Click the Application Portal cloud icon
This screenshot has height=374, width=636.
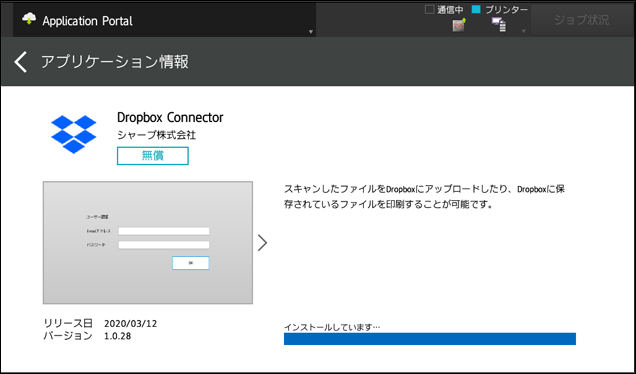point(29,19)
